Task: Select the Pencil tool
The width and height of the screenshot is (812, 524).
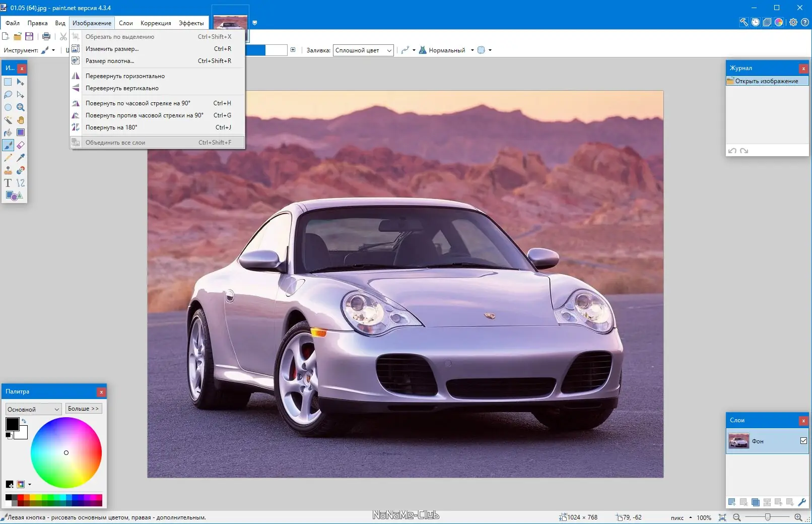Action: coord(8,158)
